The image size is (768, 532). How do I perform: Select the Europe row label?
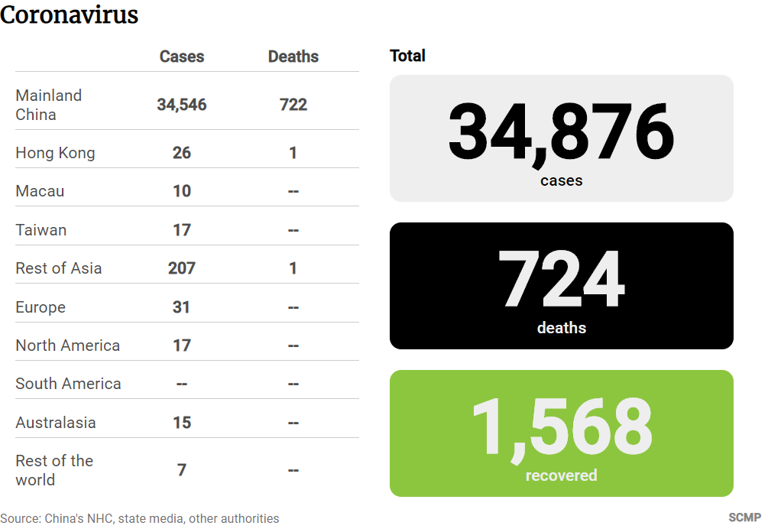point(41,307)
